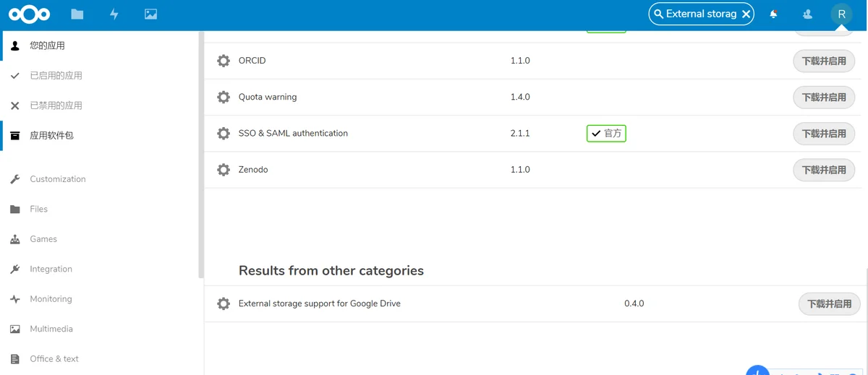
Task: Select External storage support for Google Drive
Action: point(319,304)
